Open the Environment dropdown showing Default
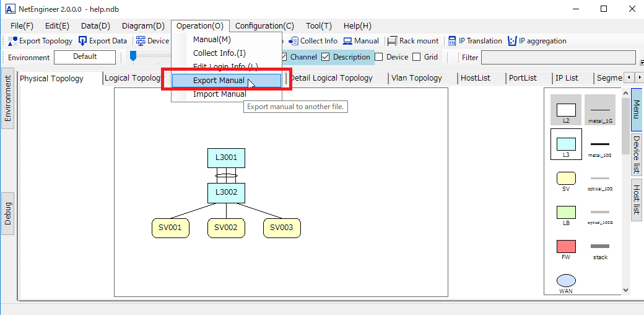Image resolution: width=644 pixels, height=315 pixels. (x=85, y=57)
